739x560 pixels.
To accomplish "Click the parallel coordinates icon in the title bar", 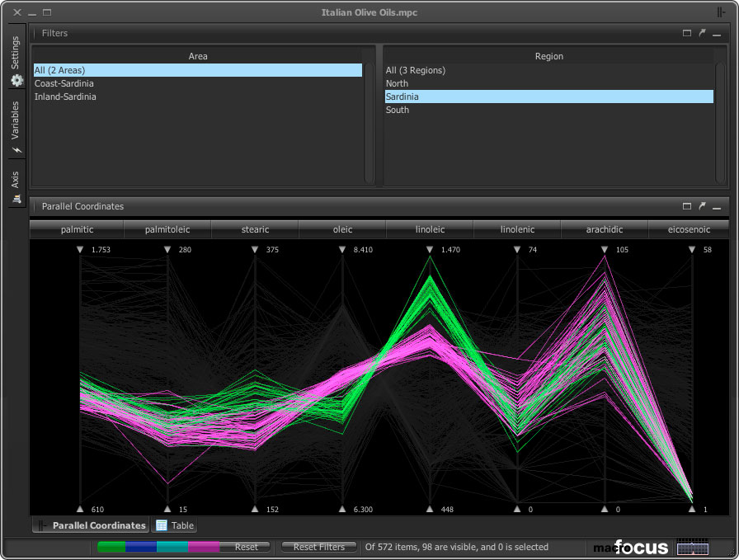I will (723, 12).
